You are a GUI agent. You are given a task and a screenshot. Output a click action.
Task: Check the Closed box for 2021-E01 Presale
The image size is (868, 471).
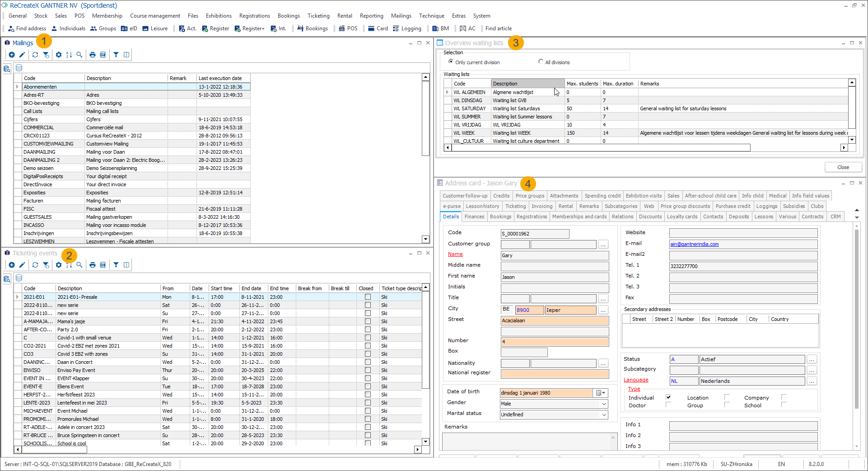click(368, 297)
